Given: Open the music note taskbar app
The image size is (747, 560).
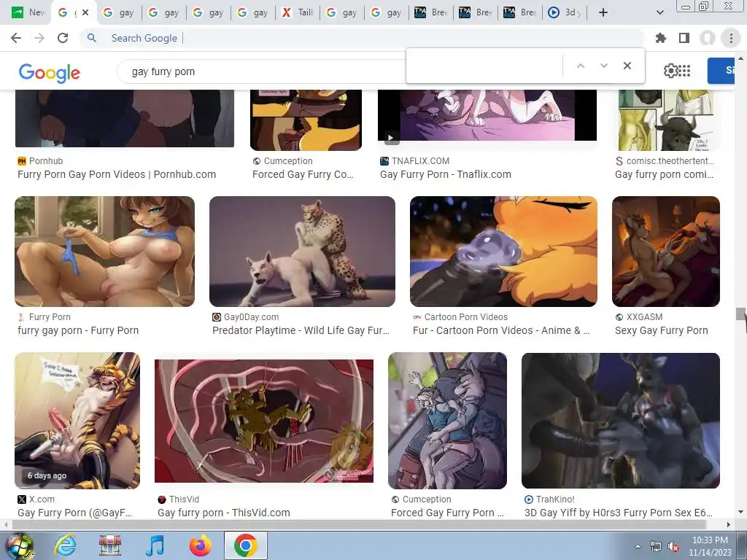Looking at the screenshot, I should (155, 545).
